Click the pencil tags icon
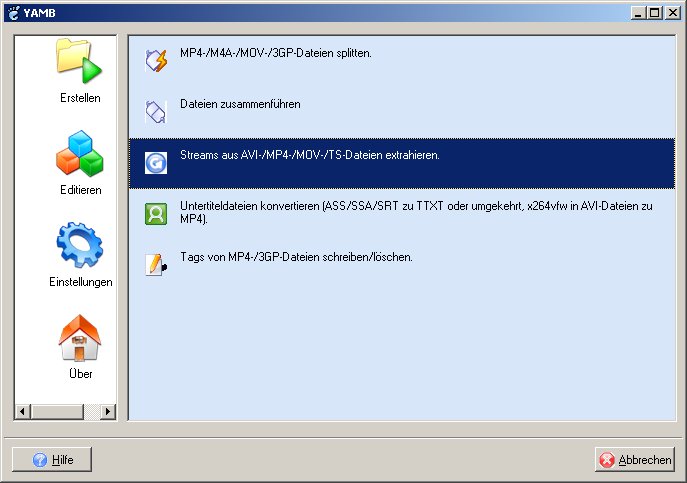This screenshot has height=483, width=687. [x=156, y=264]
